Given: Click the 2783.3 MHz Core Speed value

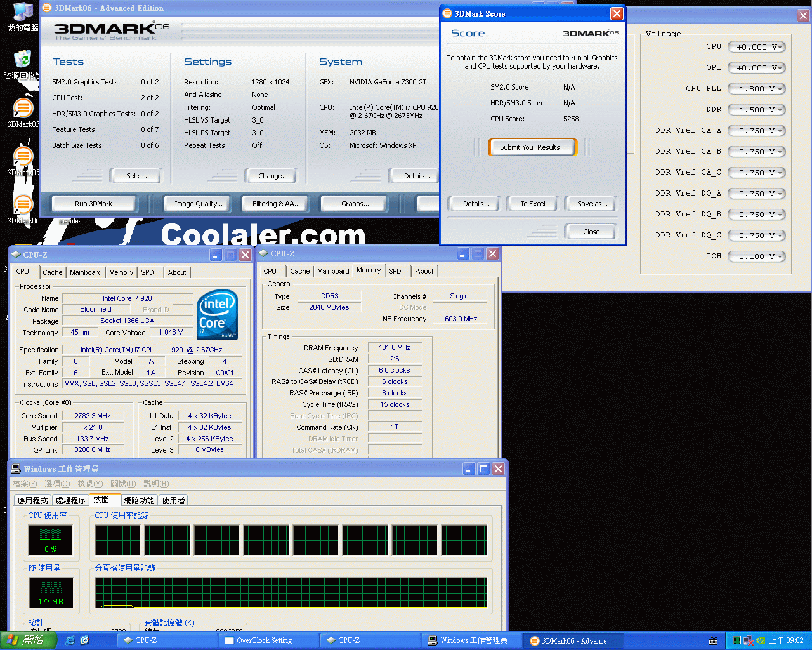Looking at the screenshot, I should coord(93,416).
